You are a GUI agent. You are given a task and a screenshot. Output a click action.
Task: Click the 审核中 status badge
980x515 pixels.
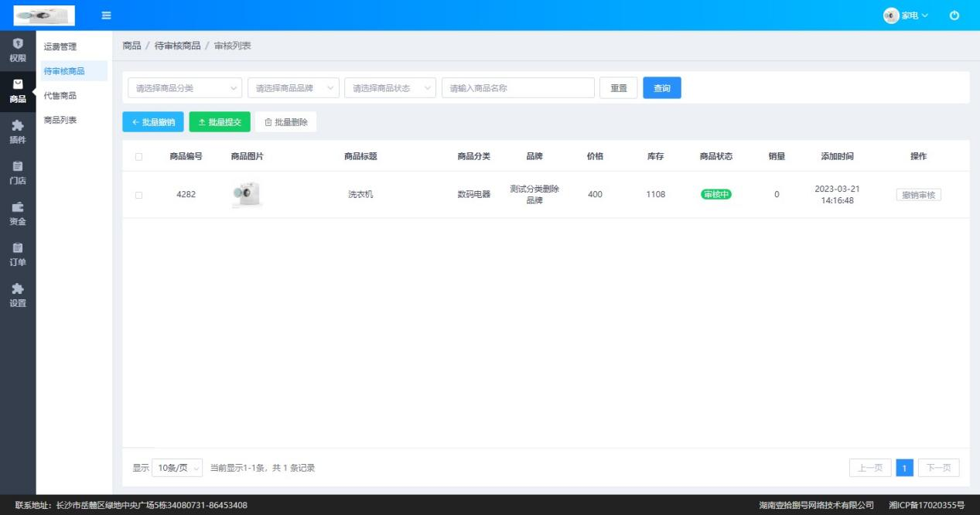[x=716, y=195]
